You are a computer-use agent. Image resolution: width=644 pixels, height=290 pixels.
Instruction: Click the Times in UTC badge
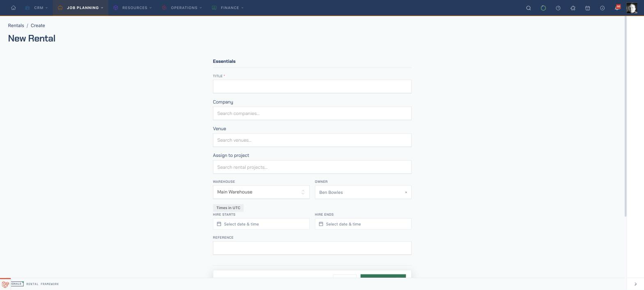(228, 208)
